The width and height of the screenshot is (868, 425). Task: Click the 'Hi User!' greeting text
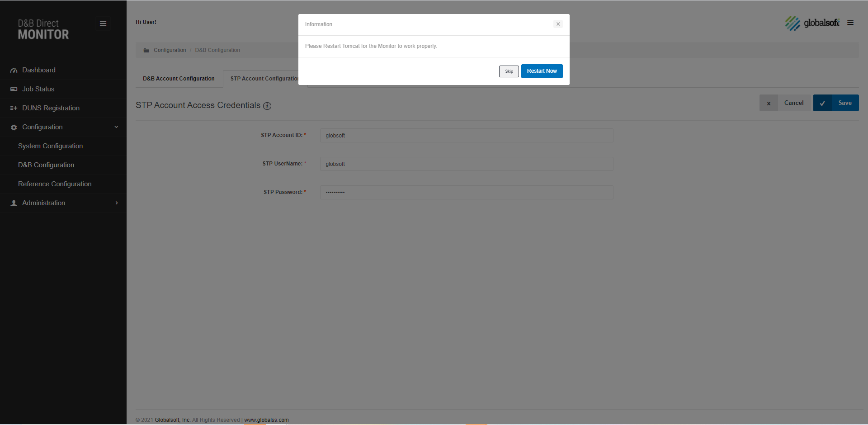146,22
